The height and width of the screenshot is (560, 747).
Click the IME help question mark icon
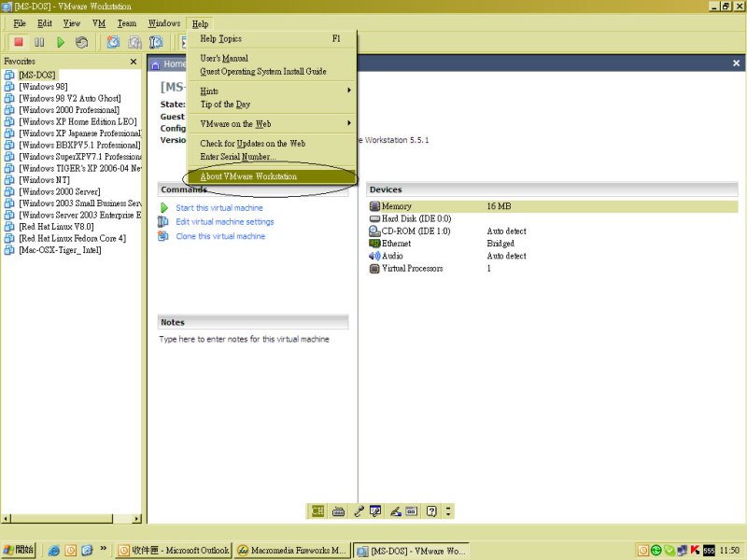(x=431, y=511)
